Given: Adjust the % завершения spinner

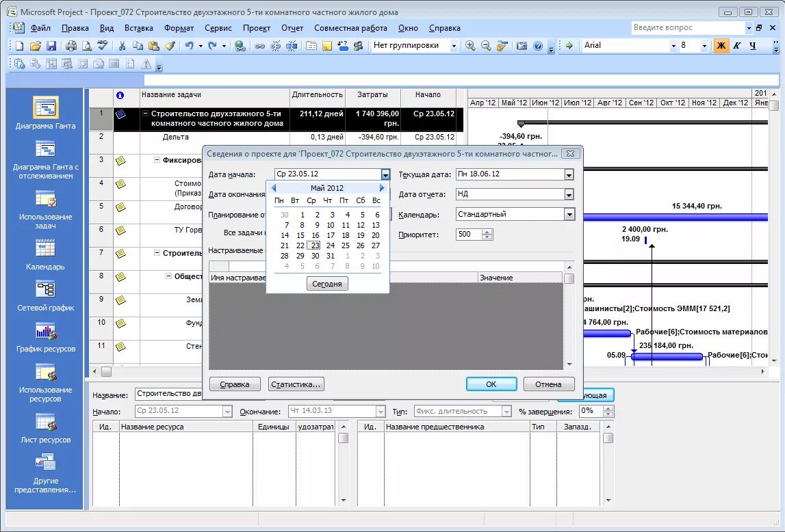Looking at the screenshot, I should 608,412.
